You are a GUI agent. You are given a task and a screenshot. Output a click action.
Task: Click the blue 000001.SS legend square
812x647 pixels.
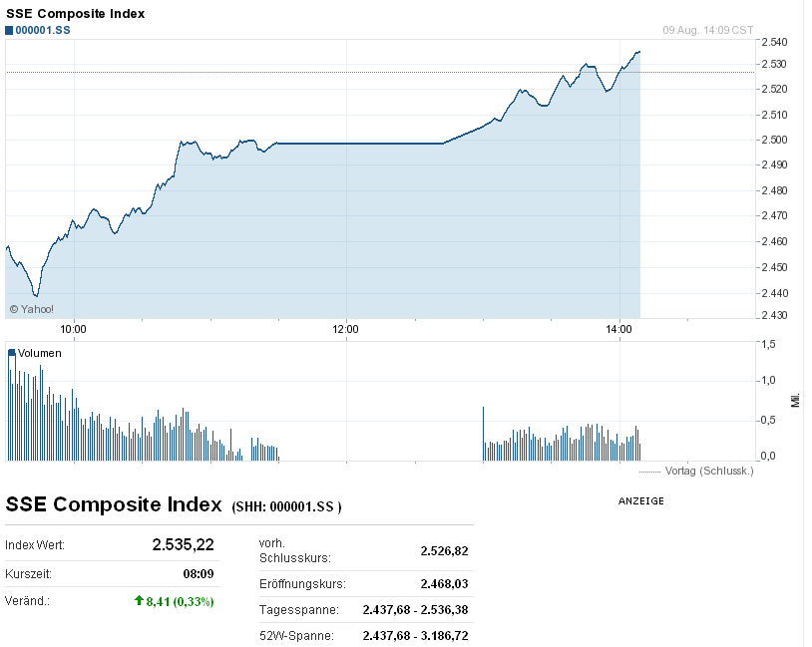coord(9,31)
